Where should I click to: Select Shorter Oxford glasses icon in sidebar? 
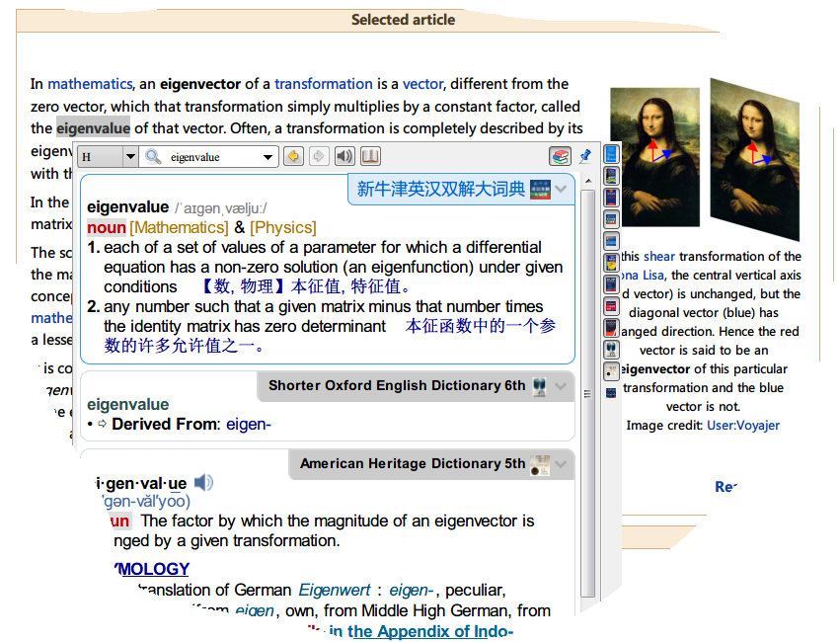click(611, 350)
